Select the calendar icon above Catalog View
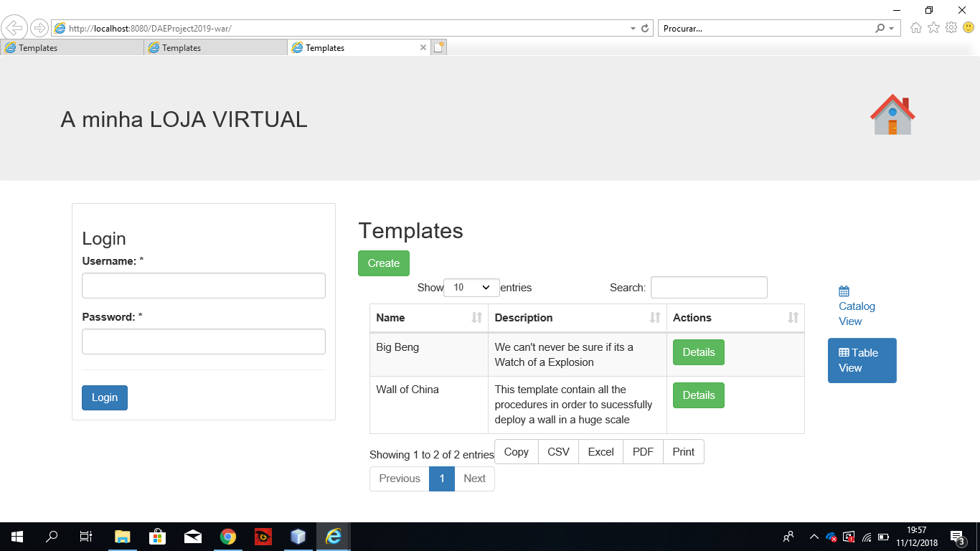The width and height of the screenshot is (980, 551). [844, 289]
